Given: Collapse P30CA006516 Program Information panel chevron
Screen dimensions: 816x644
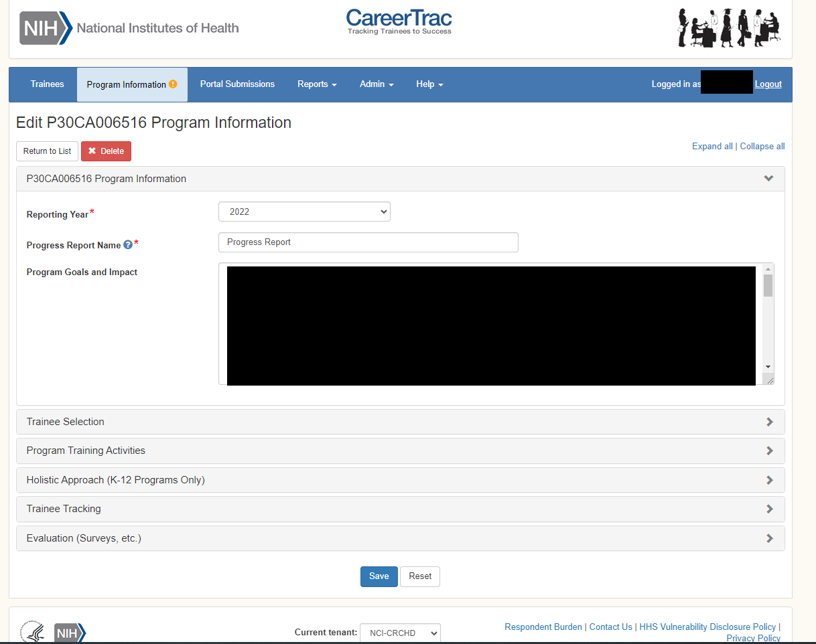Looking at the screenshot, I should 768,179.
